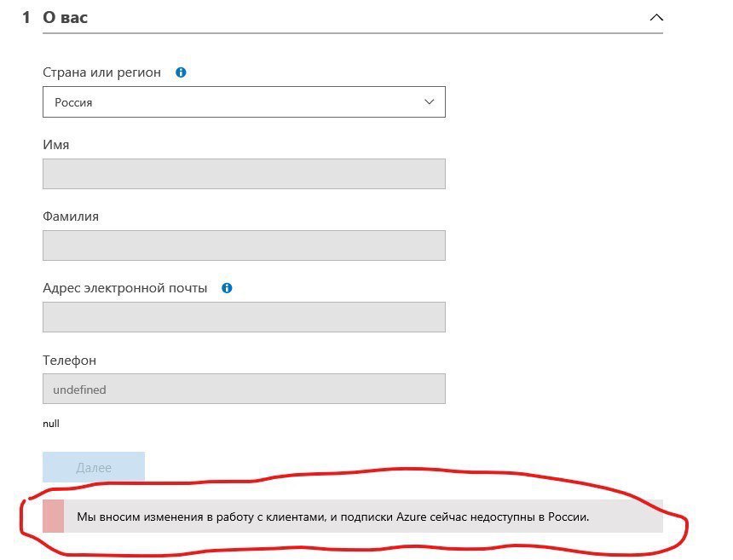This screenshot has width=733, height=560.
Task: Click the "Страна или регион" label
Action: (102, 72)
